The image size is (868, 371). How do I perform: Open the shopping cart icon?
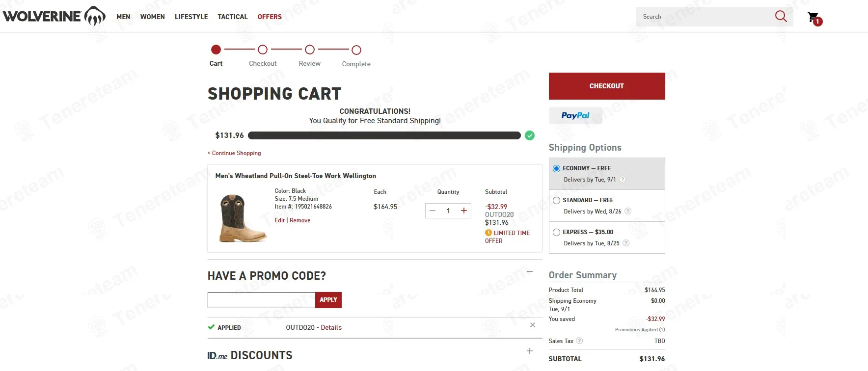coord(814,18)
